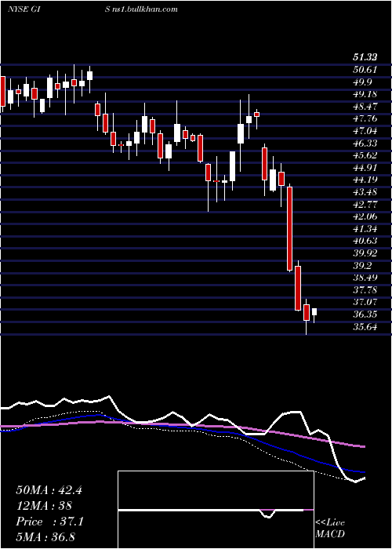Click the 5MA : 36.8 readout
The width and height of the screenshot is (392, 549).
pyautogui.click(x=45, y=537)
